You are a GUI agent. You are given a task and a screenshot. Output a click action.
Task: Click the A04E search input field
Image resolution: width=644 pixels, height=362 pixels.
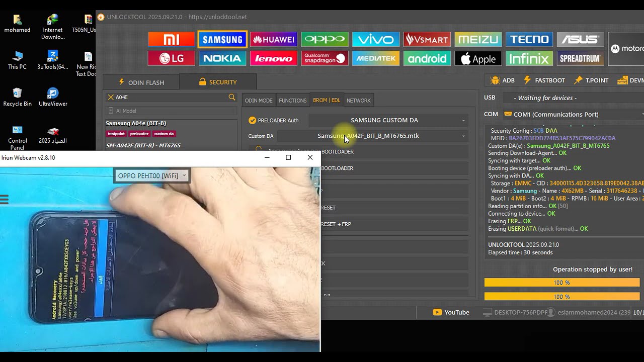[x=171, y=97]
